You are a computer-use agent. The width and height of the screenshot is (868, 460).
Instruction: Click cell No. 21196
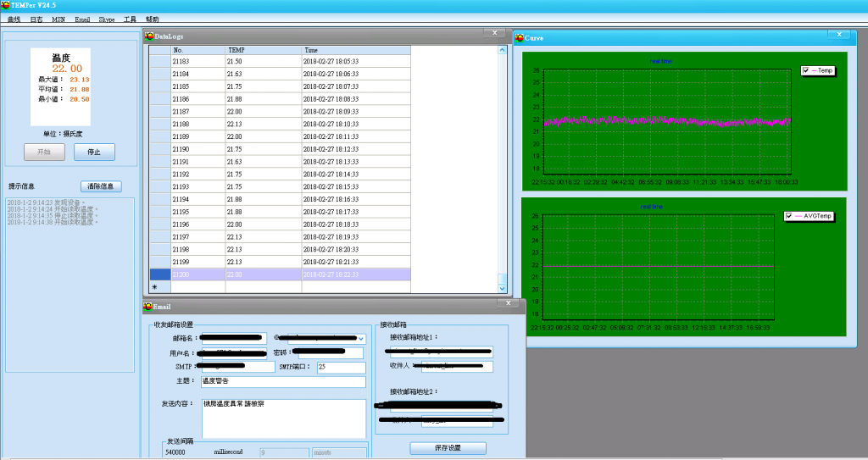(198, 224)
